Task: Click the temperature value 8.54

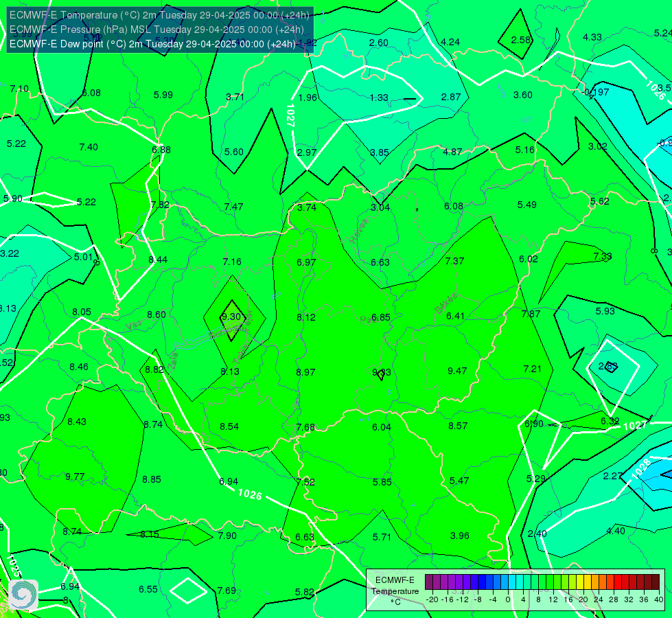Action: (x=229, y=426)
